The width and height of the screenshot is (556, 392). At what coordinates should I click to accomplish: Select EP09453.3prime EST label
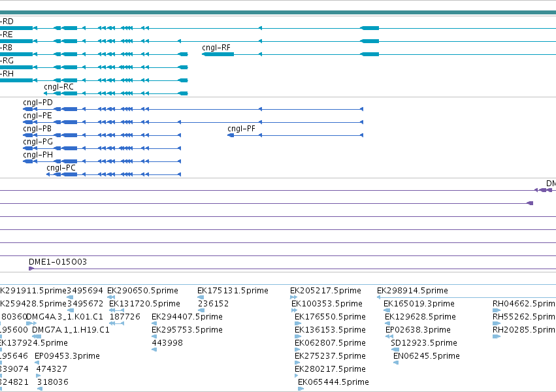pos(67,356)
